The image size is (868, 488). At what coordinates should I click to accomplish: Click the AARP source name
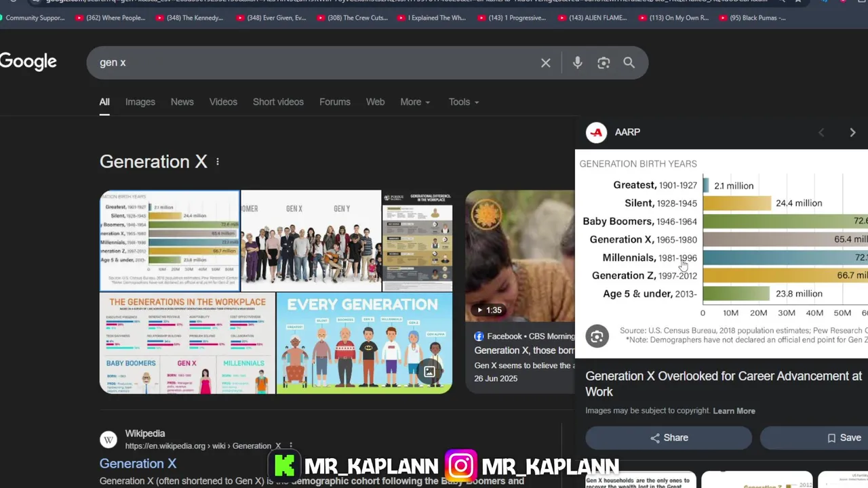[x=627, y=133]
